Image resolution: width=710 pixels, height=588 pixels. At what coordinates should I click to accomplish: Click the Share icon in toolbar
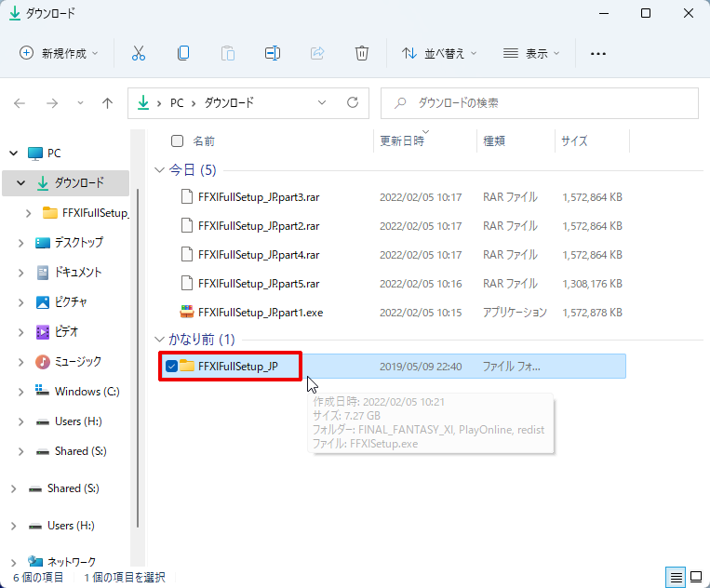tap(317, 53)
